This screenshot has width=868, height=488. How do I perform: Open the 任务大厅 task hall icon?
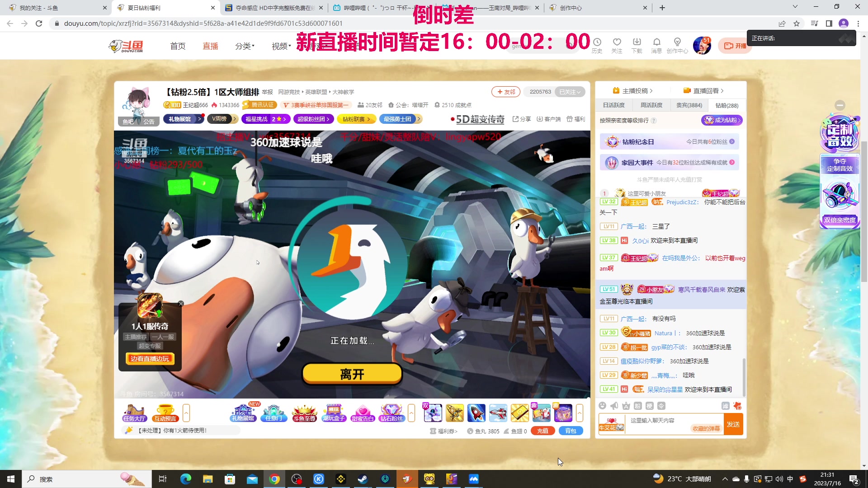pyautogui.click(x=134, y=413)
